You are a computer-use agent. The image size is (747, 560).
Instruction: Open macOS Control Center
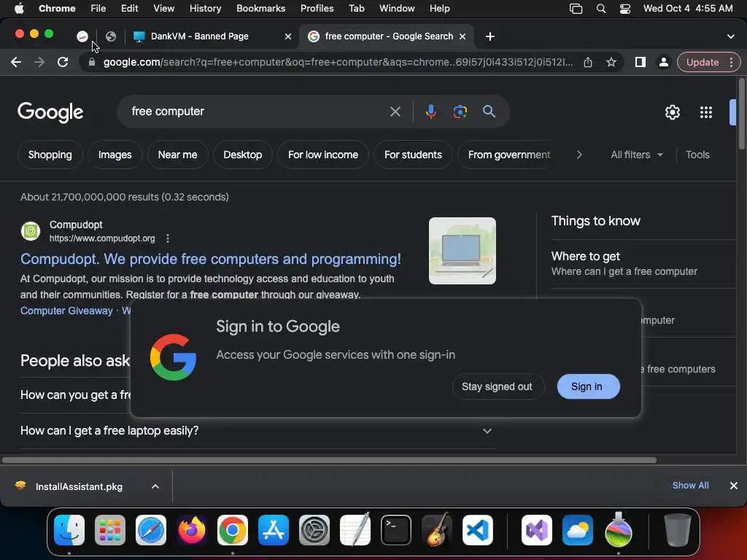(x=625, y=9)
